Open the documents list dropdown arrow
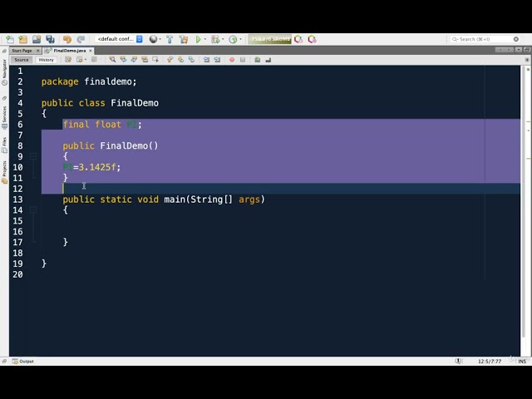Viewport: 532px width, 399px height. point(519,50)
